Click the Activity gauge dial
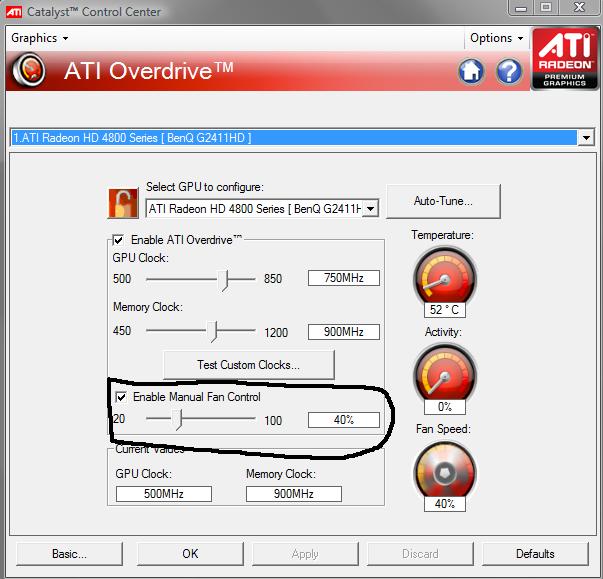603x579 pixels. 445,374
